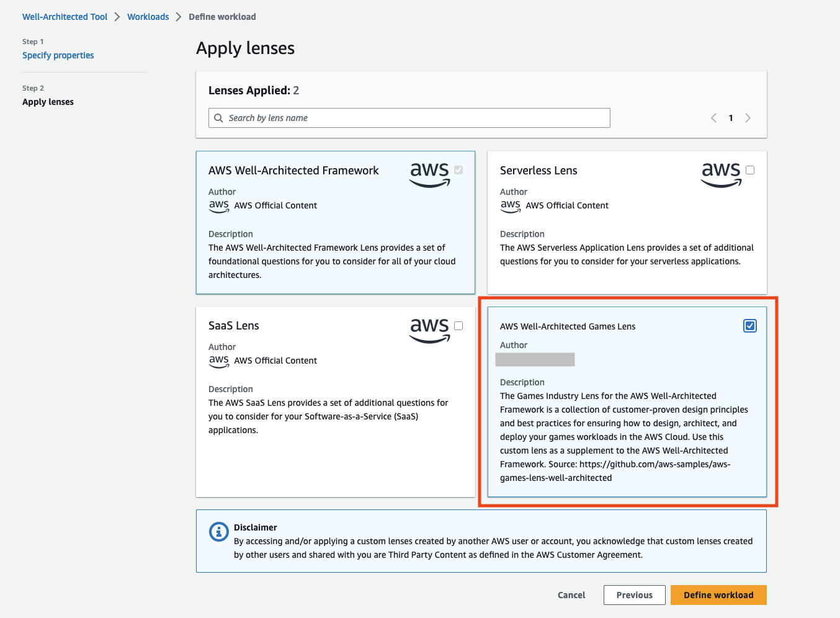
Task: Go to previous page with left chevron
Action: (713, 118)
